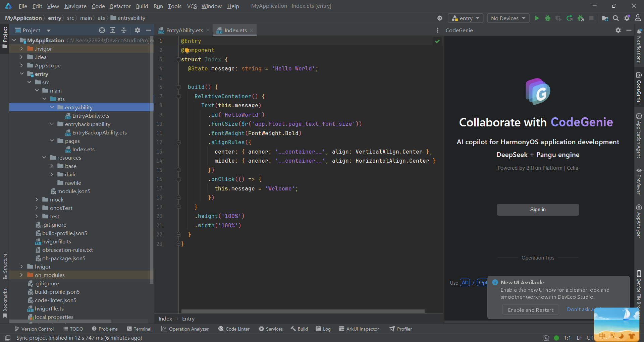Collapse all items in Project panel
The image size is (644, 342).
coord(124,30)
